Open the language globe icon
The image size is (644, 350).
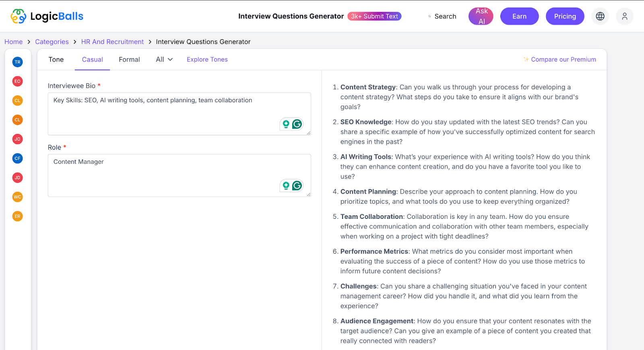point(600,16)
